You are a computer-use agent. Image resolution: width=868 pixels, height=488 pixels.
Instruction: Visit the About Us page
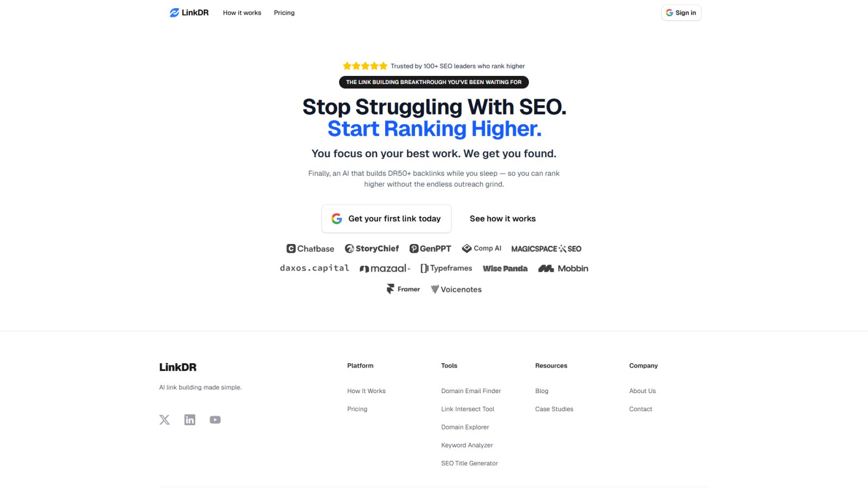pos(642,390)
